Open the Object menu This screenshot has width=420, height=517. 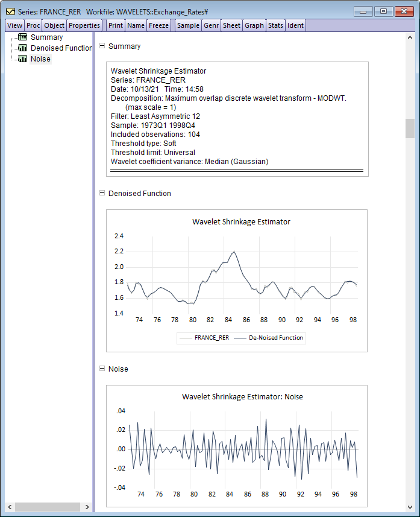click(54, 25)
